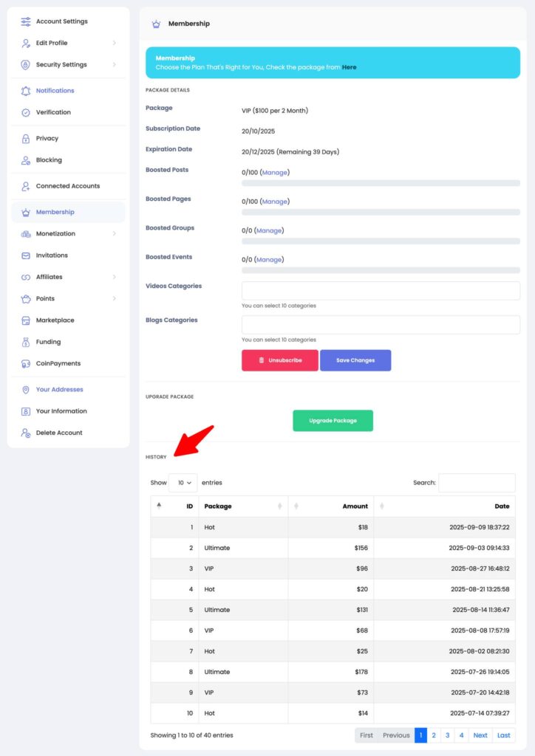Click the Account Settings sliders icon
The height and width of the screenshot is (756, 535).
pos(26,21)
